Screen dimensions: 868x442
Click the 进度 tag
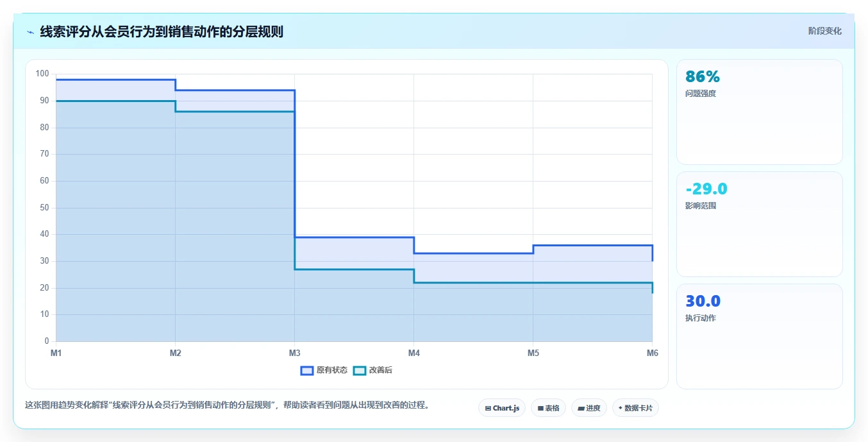click(x=589, y=408)
